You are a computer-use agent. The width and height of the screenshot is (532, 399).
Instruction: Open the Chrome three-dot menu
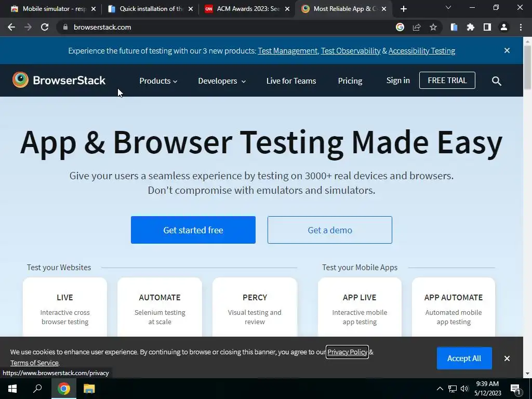(521, 27)
